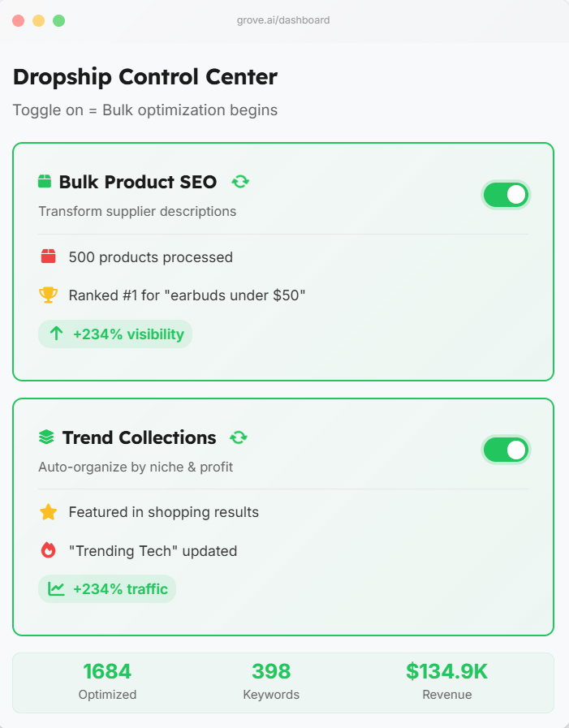Select the 1684 Optimized stat
The height and width of the screenshot is (728, 569).
107,682
